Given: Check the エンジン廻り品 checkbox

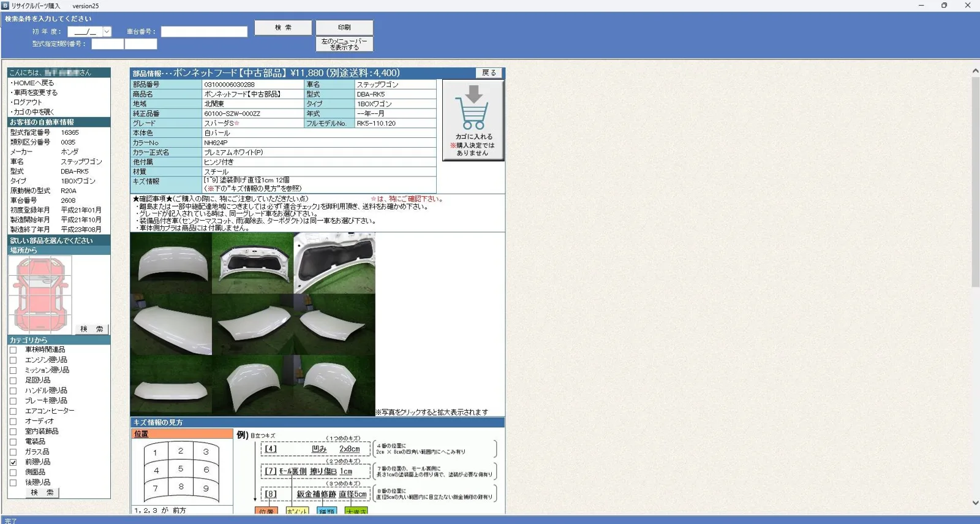Looking at the screenshot, I should coord(13,360).
